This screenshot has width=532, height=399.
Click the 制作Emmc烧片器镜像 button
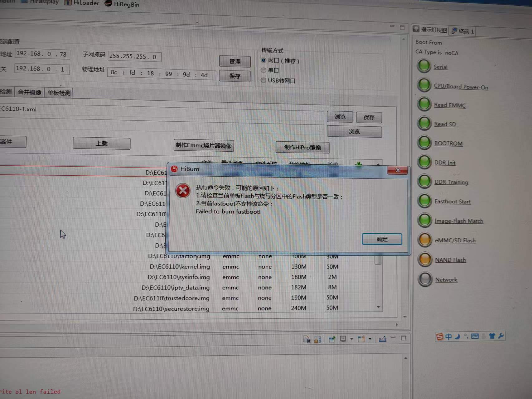tap(204, 145)
